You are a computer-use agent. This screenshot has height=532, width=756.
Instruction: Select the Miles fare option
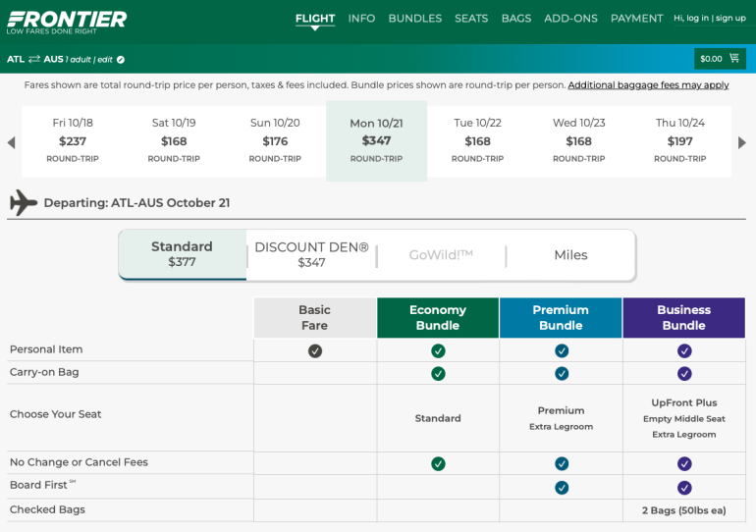pyautogui.click(x=570, y=255)
